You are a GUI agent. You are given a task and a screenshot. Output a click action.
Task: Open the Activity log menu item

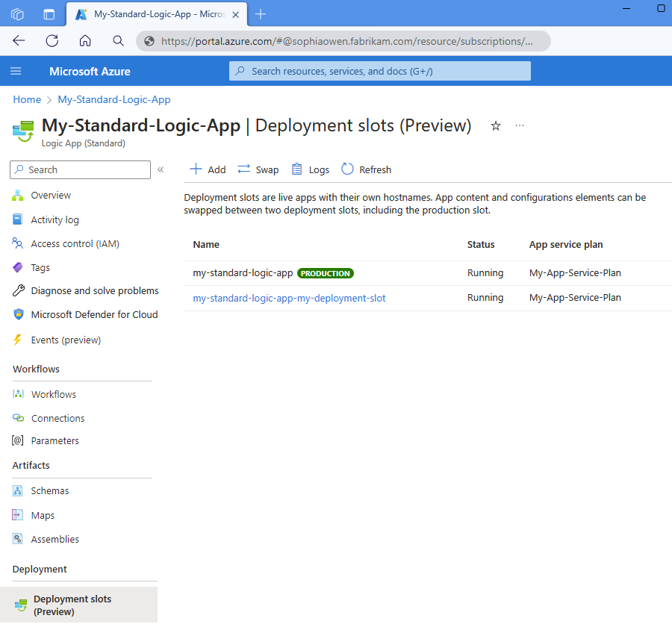[55, 220]
